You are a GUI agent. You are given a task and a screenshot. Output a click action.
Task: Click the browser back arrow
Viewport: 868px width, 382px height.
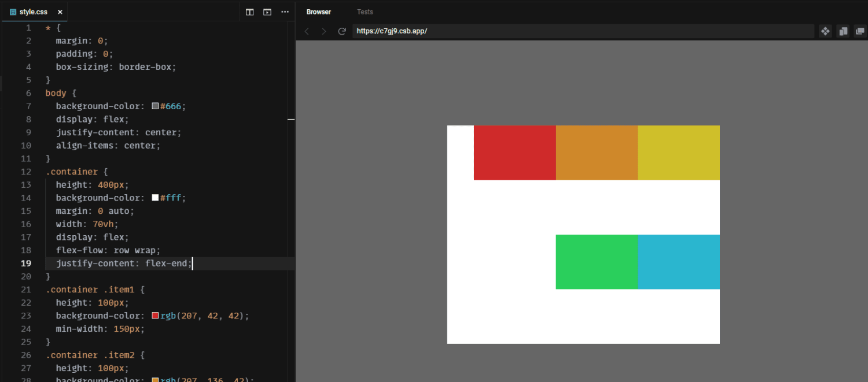[307, 31]
